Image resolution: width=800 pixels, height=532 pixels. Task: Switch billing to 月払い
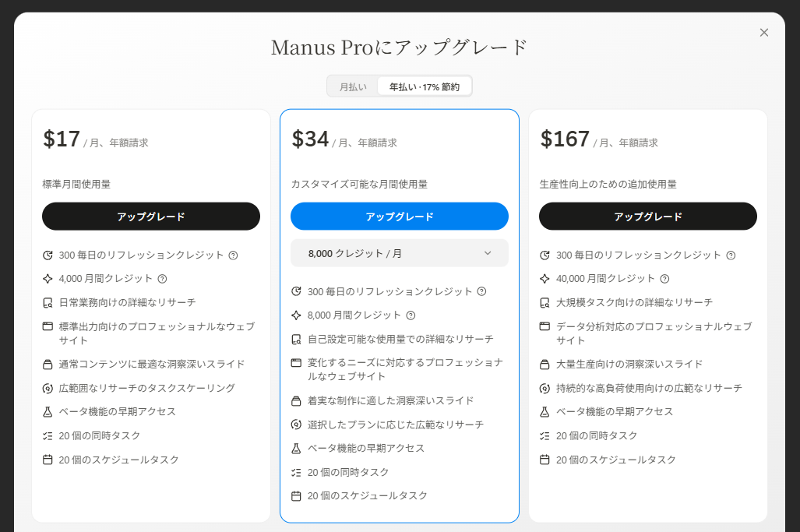tap(353, 87)
